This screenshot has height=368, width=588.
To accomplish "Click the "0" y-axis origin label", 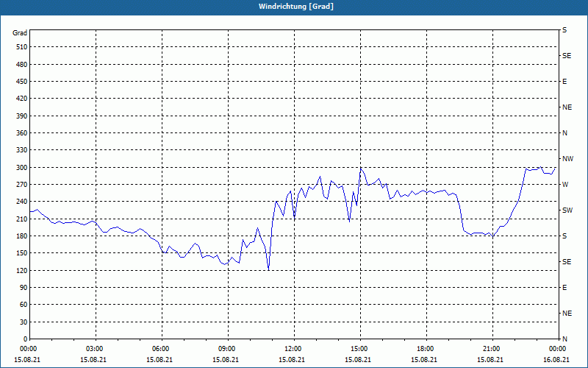I will (x=26, y=339).
